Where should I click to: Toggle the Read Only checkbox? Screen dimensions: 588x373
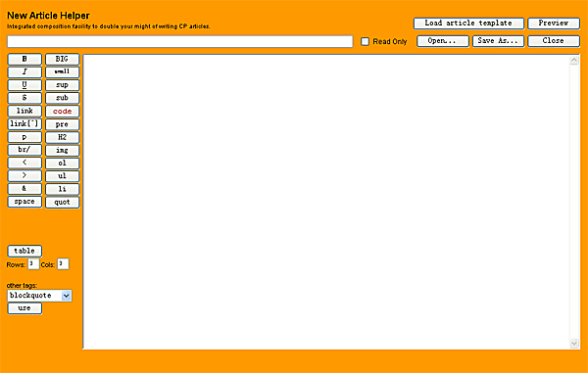click(365, 41)
